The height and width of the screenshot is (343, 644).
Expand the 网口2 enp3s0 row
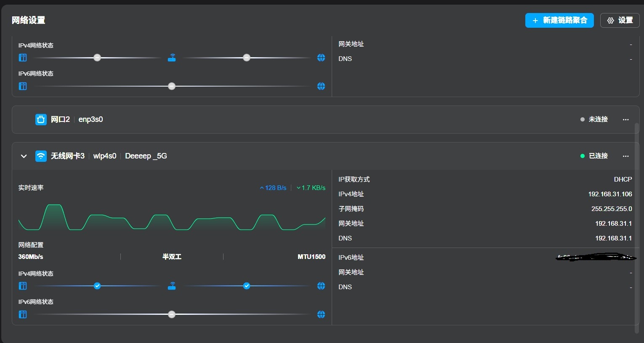[325, 119]
